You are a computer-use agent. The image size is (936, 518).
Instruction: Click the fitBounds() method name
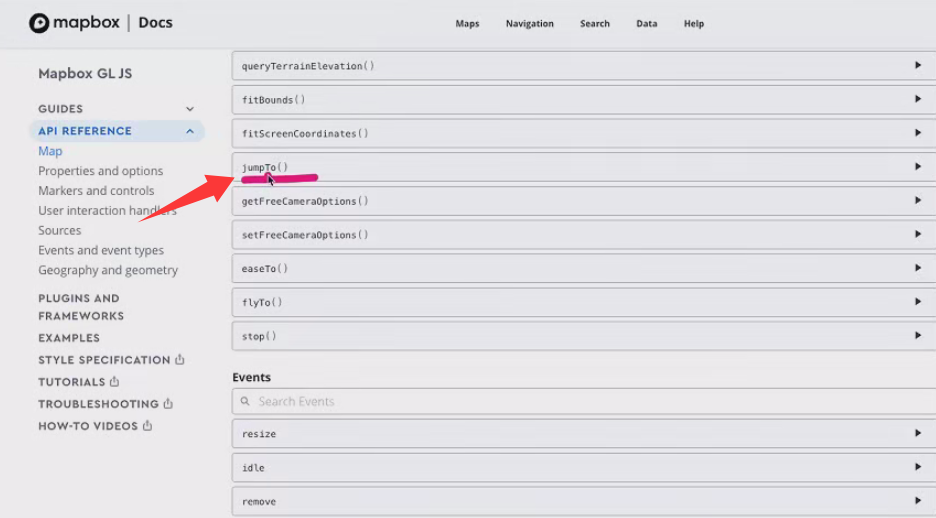coord(273,100)
